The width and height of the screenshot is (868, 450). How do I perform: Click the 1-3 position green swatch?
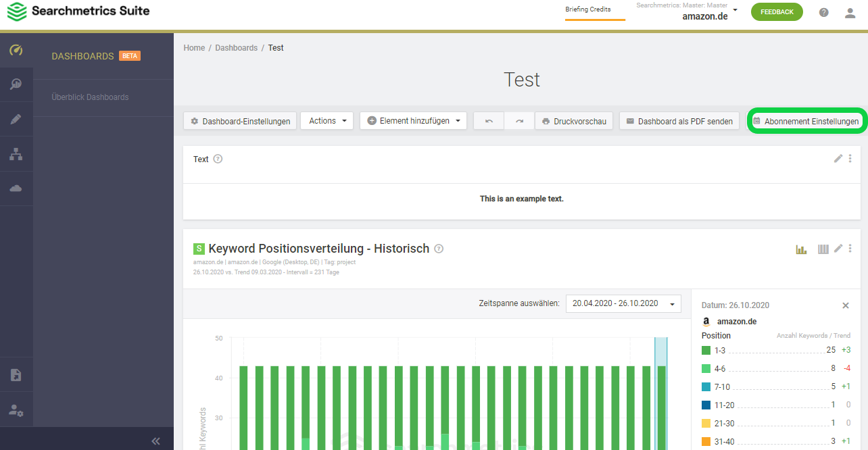(x=706, y=350)
